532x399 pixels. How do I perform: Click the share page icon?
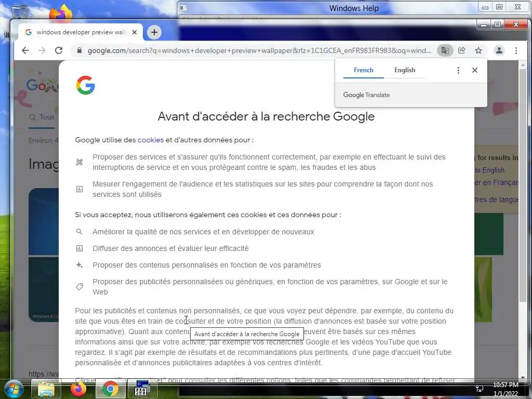click(x=462, y=50)
